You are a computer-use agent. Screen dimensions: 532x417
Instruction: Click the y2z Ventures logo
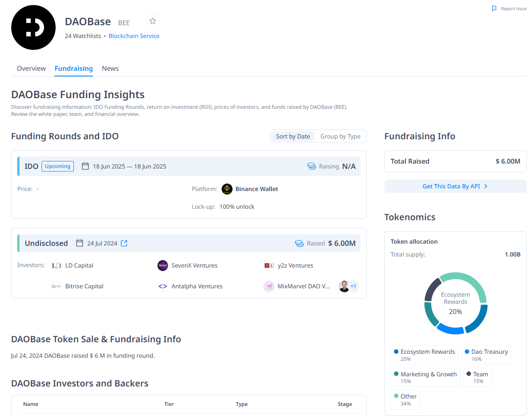pyautogui.click(x=269, y=265)
